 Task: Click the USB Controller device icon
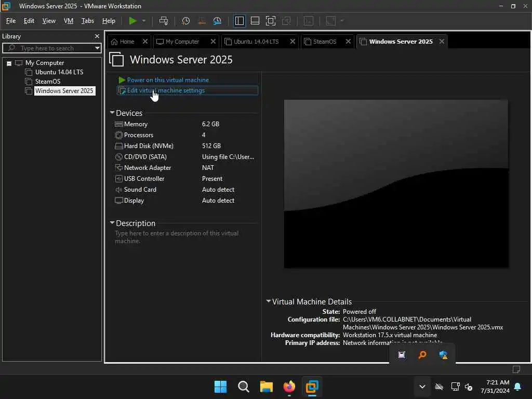(x=119, y=179)
